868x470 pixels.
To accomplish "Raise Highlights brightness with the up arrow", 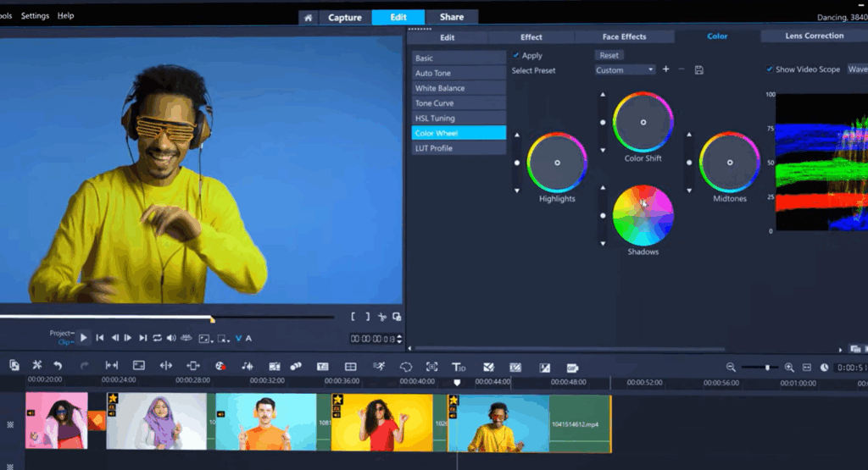I will click(x=517, y=135).
